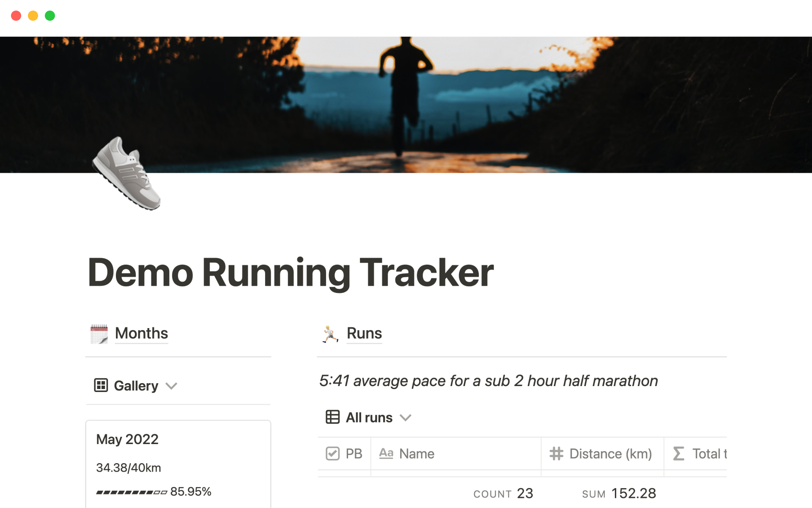Click the gallery view grid icon
812x508 pixels.
click(100, 386)
